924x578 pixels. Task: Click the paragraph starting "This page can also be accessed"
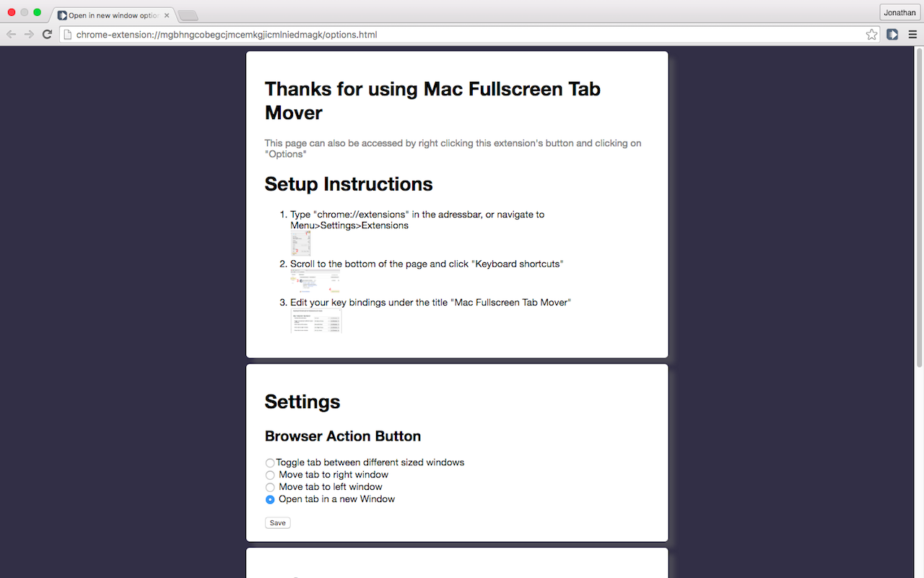pyautogui.click(x=453, y=149)
